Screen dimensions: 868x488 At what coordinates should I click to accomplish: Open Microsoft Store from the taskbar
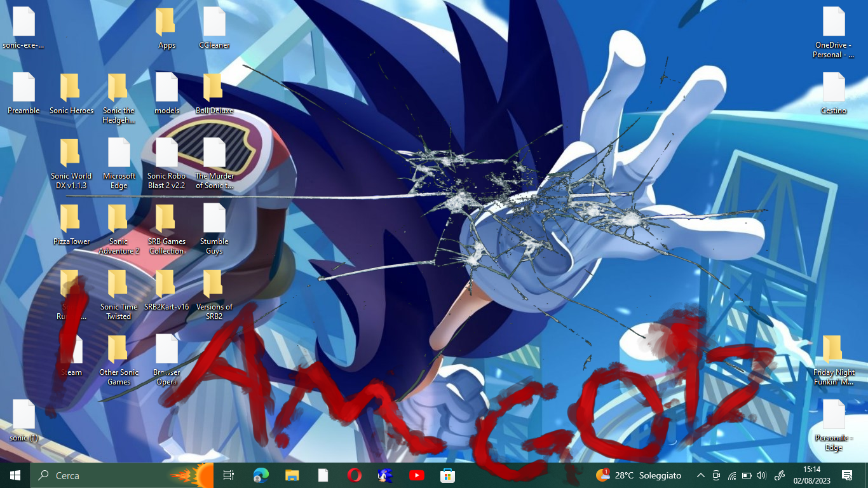tap(447, 475)
